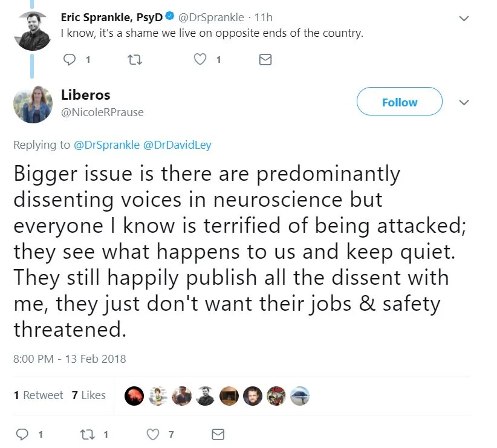View the 7 Likes list
The height and width of the screenshot is (448, 497).
(x=88, y=395)
